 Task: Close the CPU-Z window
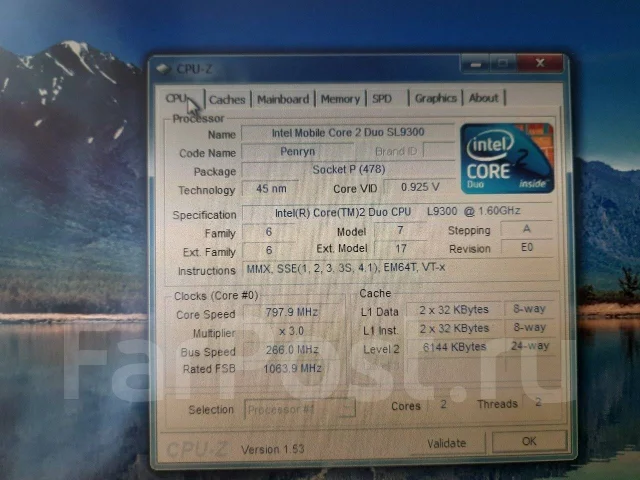540,63
